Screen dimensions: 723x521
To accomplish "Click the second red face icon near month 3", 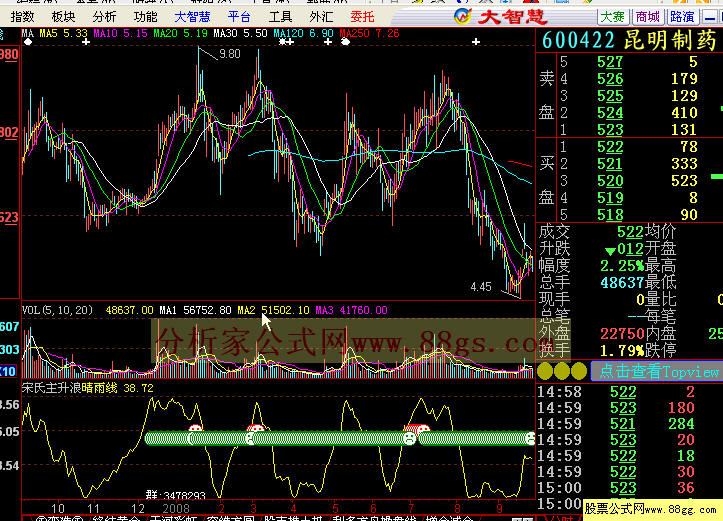I will [x=255, y=429].
